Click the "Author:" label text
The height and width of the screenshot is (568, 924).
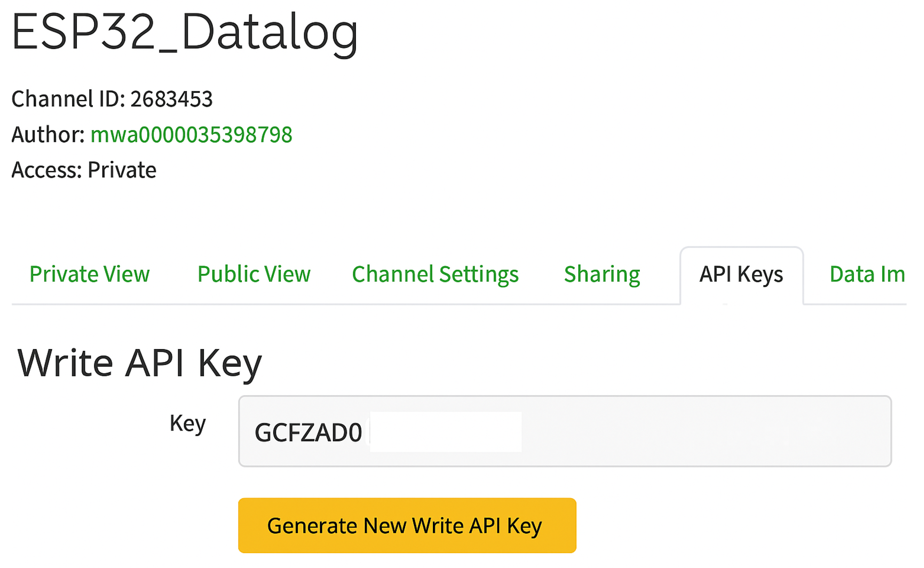(48, 134)
